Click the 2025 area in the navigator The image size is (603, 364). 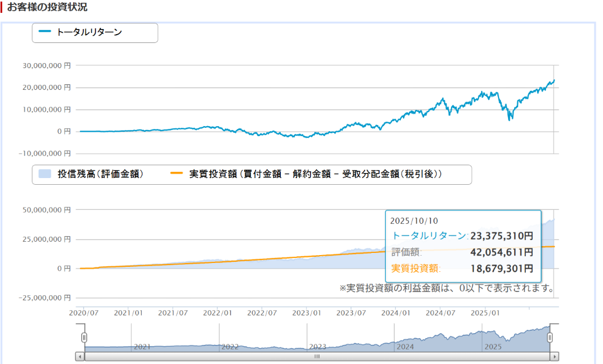tap(493, 347)
